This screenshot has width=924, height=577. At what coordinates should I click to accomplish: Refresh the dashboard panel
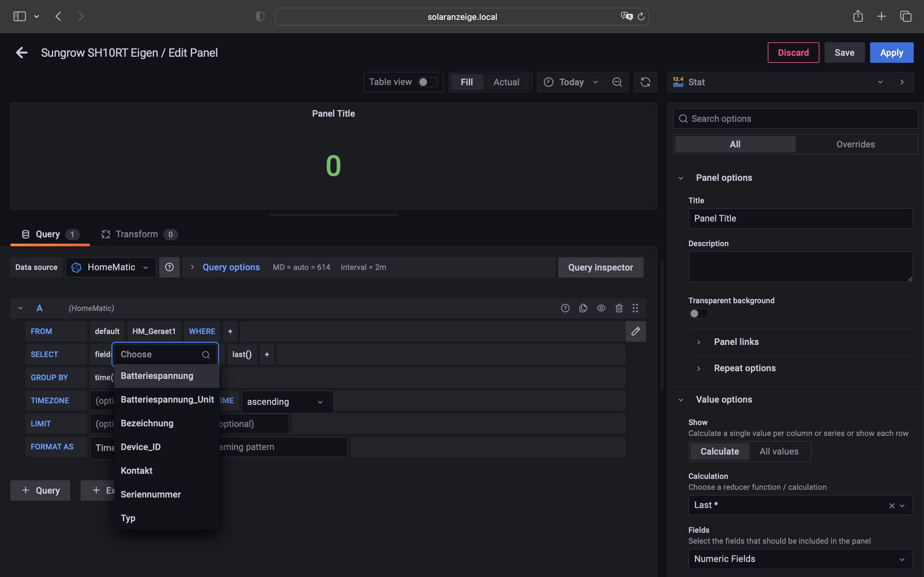point(645,82)
